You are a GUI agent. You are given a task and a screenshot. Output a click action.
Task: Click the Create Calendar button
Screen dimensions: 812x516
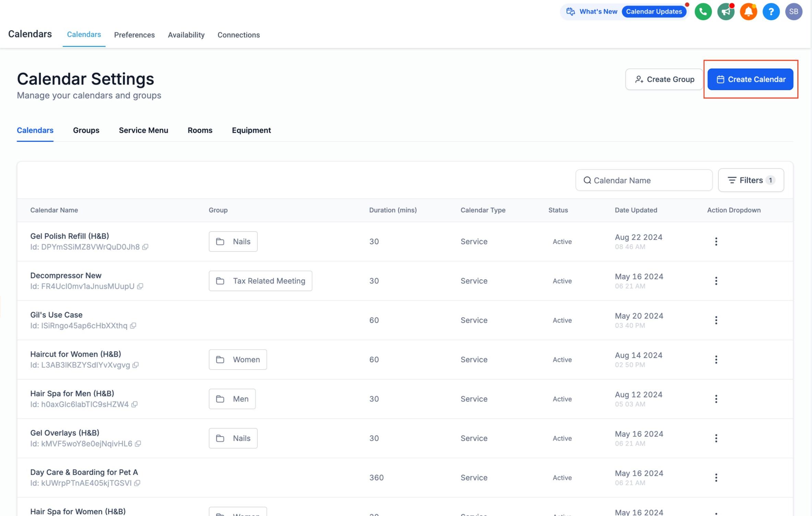tap(750, 79)
